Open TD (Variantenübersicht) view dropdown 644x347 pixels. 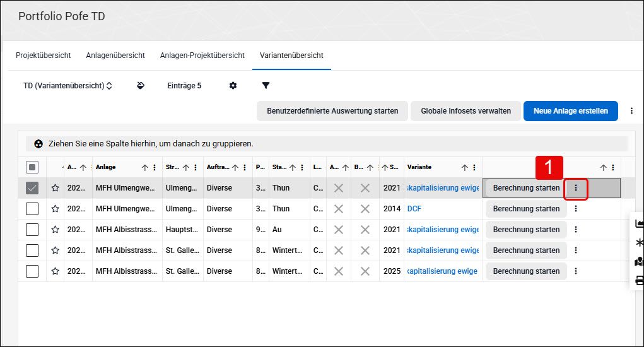(67, 86)
